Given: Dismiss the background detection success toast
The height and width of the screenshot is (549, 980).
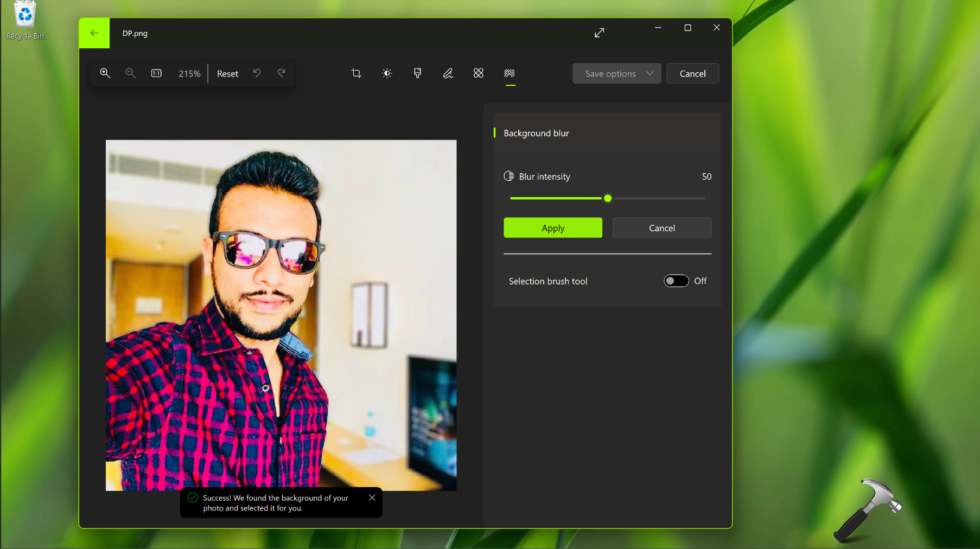Looking at the screenshot, I should tap(372, 497).
